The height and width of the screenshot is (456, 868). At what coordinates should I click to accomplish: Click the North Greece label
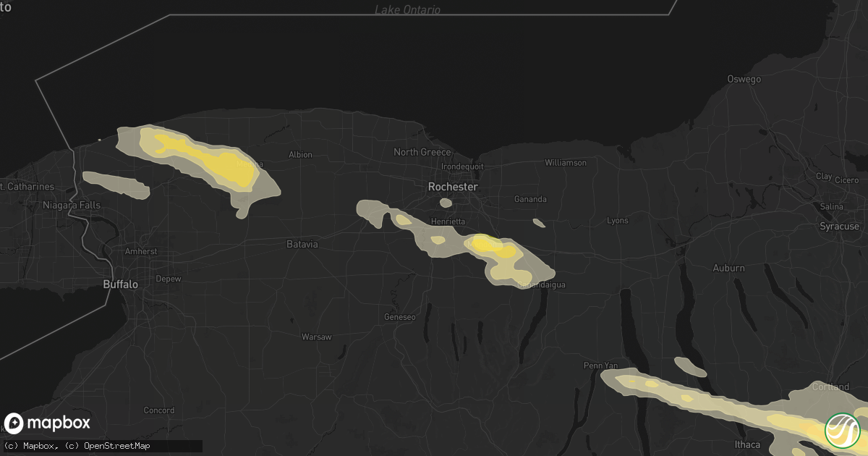point(422,152)
